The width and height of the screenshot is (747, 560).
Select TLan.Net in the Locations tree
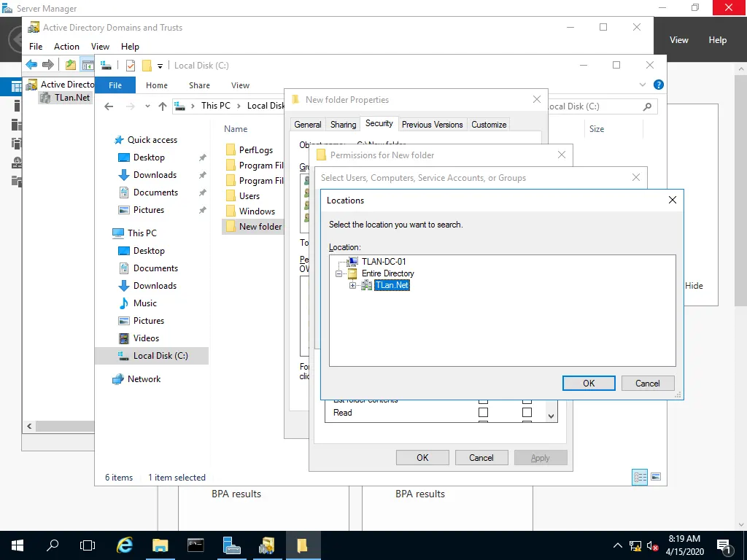(392, 285)
